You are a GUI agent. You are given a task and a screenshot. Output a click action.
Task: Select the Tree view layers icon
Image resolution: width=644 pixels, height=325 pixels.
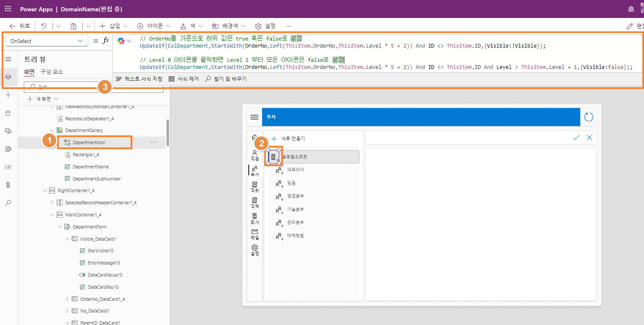pyautogui.click(x=8, y=77)
